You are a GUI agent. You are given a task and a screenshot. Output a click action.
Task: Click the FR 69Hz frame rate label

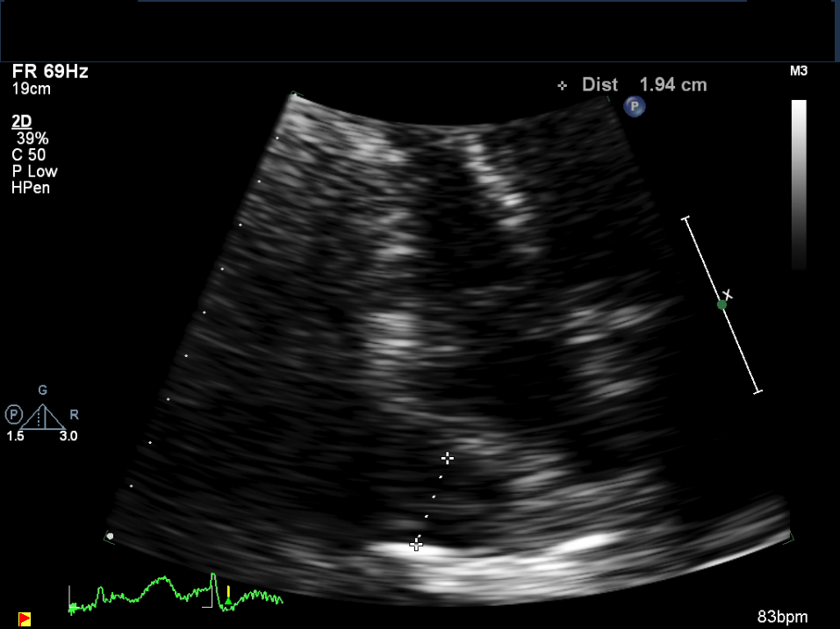(x=50, y=72)
